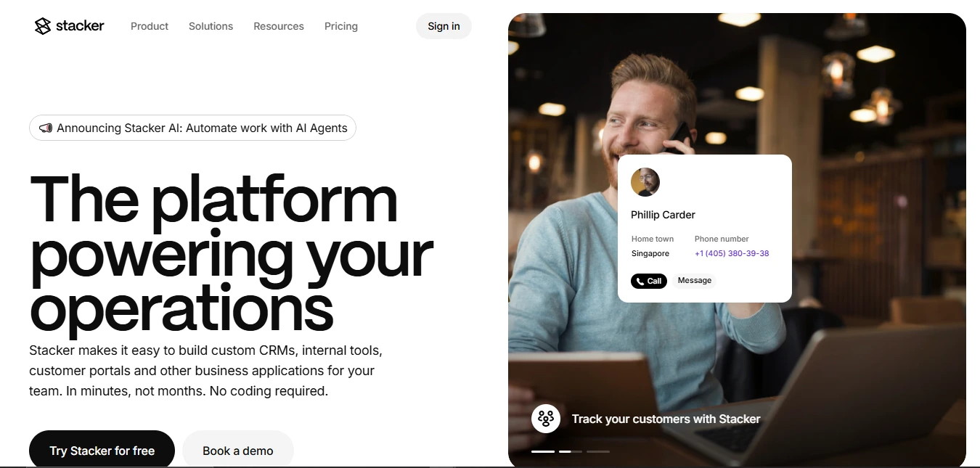The height and width of the screenshot is (468, 980).
Task: Click the Stacker logo icon
Action: coord(43,26)
